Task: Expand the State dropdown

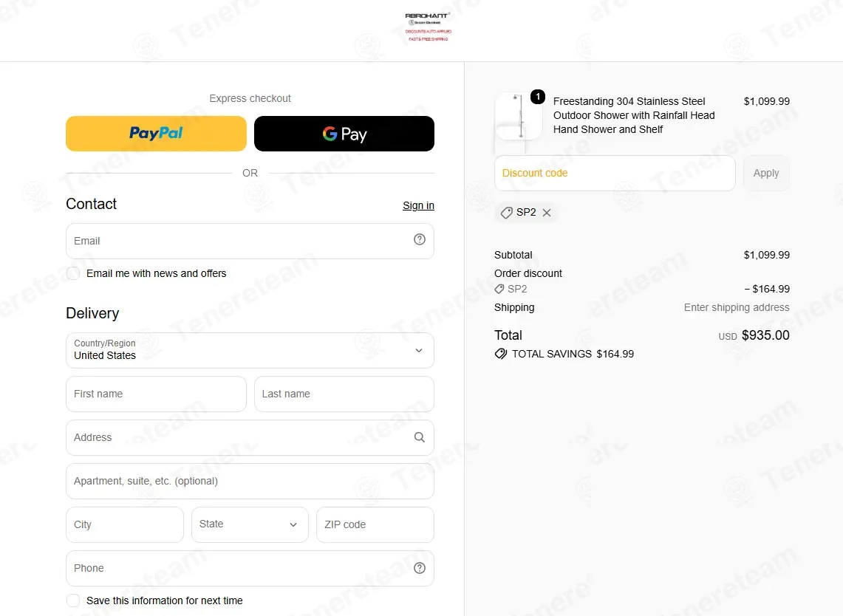Action: point(250,524)
